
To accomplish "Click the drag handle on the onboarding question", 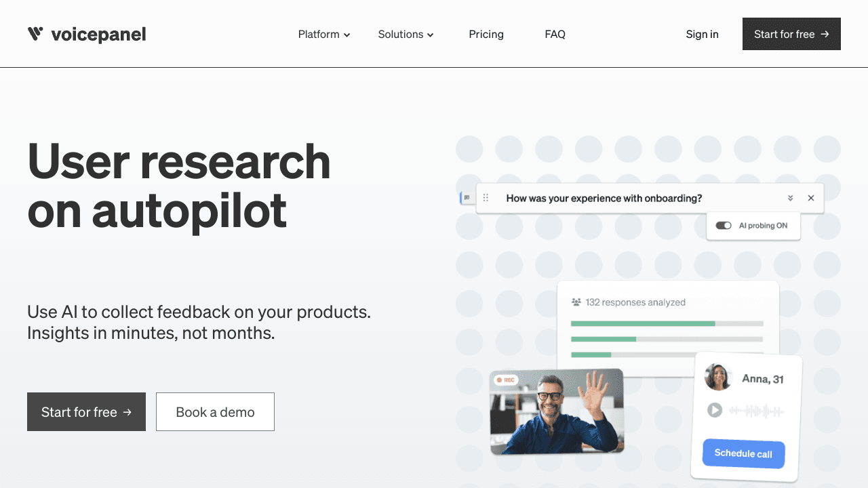I will (486, 198).
